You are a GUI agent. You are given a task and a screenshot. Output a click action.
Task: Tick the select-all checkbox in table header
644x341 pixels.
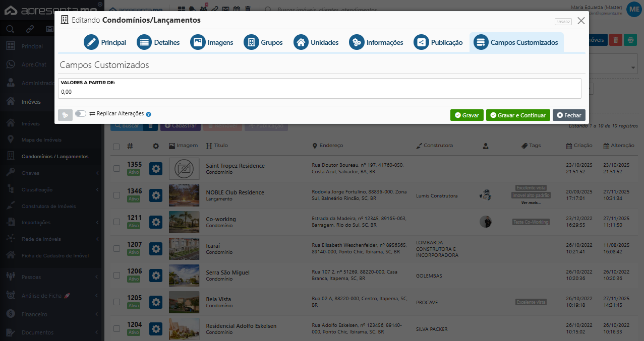[116, 147]
